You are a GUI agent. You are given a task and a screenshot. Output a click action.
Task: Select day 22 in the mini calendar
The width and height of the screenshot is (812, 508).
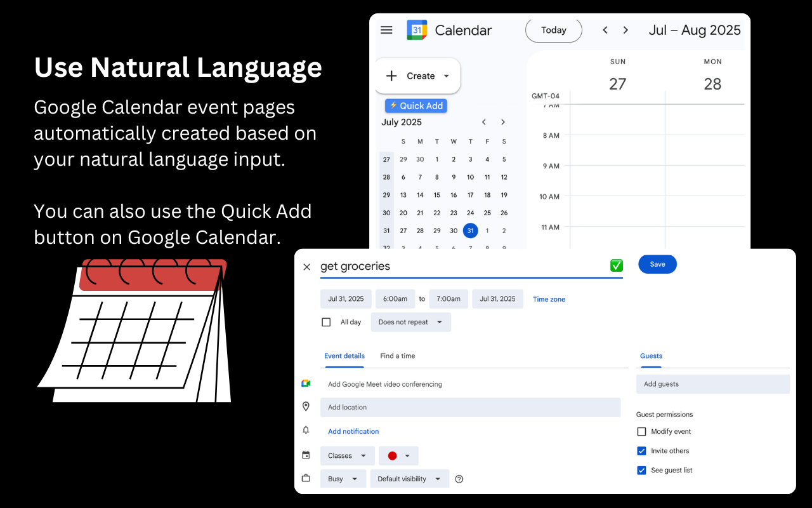click(x=436, y=213)
